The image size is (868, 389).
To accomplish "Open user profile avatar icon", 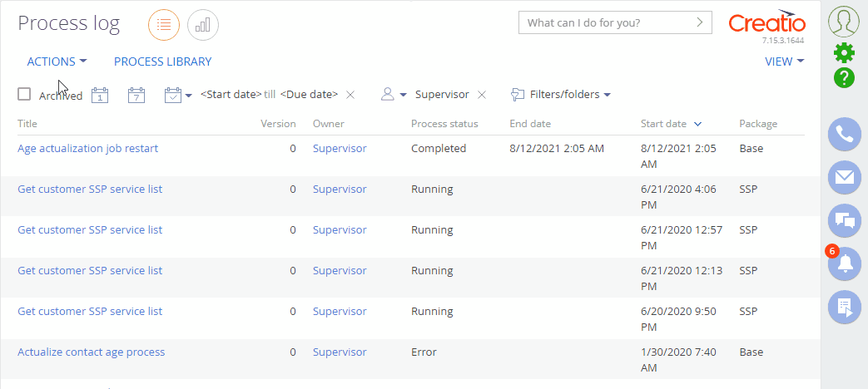I will pyautogui.click(x=844, y=22).
